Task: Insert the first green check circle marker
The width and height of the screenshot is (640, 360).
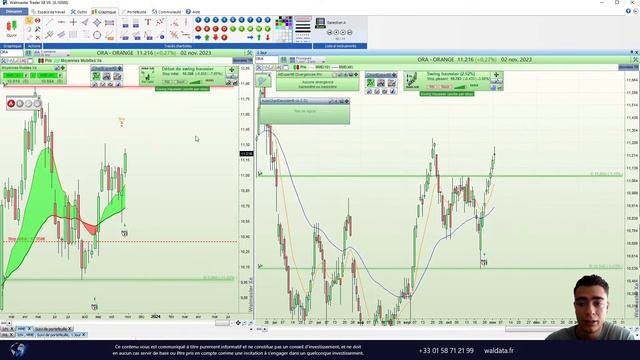Action: pyautogui.click(x=233, y=29)
